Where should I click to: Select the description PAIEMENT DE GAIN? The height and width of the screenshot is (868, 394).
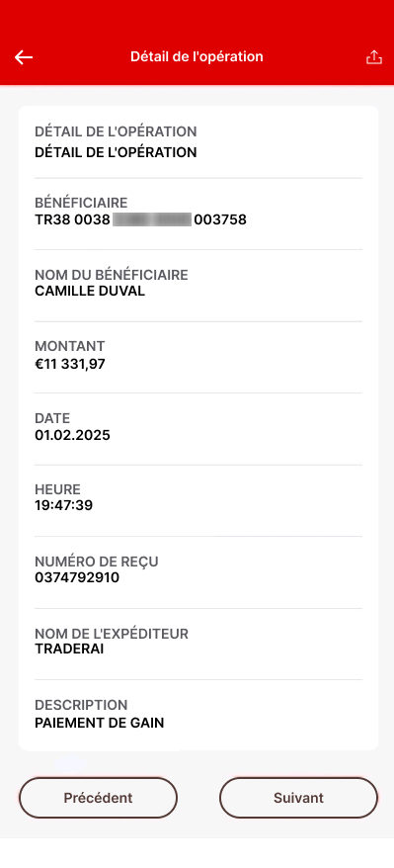click(x=100, y=723)
